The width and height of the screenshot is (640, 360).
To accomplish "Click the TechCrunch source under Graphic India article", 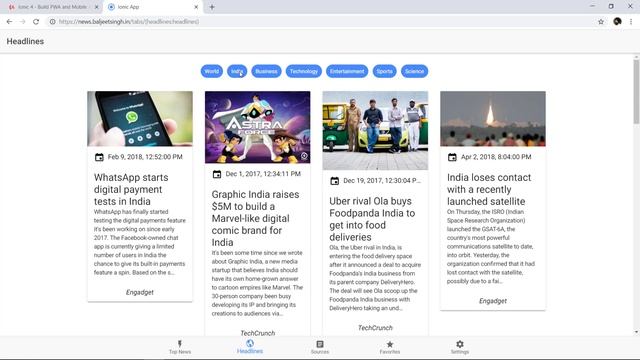I will [x=258, y=333].
